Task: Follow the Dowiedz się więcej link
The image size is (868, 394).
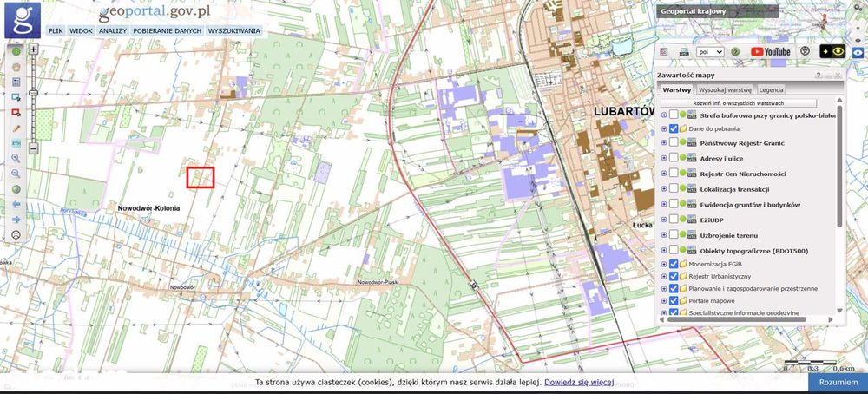Action: pyautogui.click(x=579, y=383)
